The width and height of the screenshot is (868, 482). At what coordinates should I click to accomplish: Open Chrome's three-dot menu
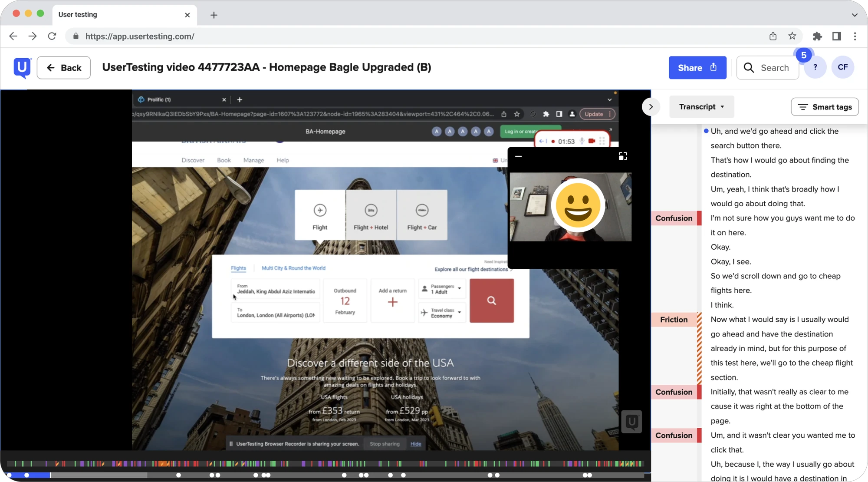855,36
